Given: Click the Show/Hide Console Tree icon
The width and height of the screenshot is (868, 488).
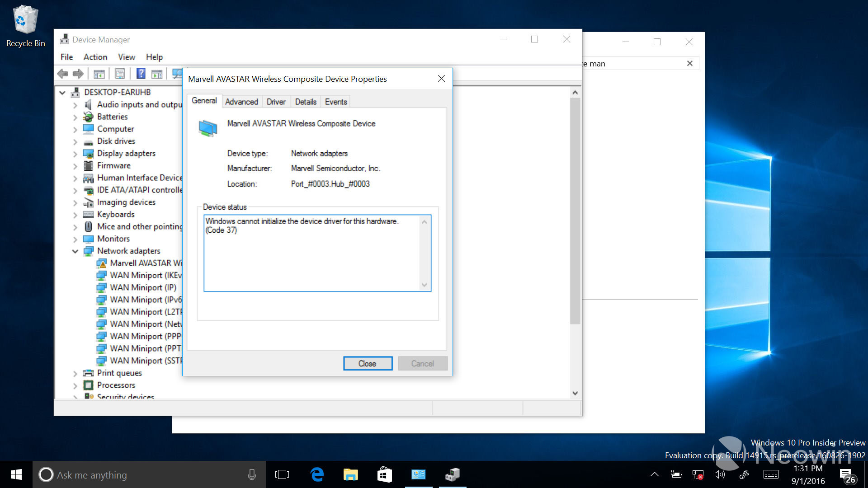Looking at the screenshot, I should click(99, 74).
